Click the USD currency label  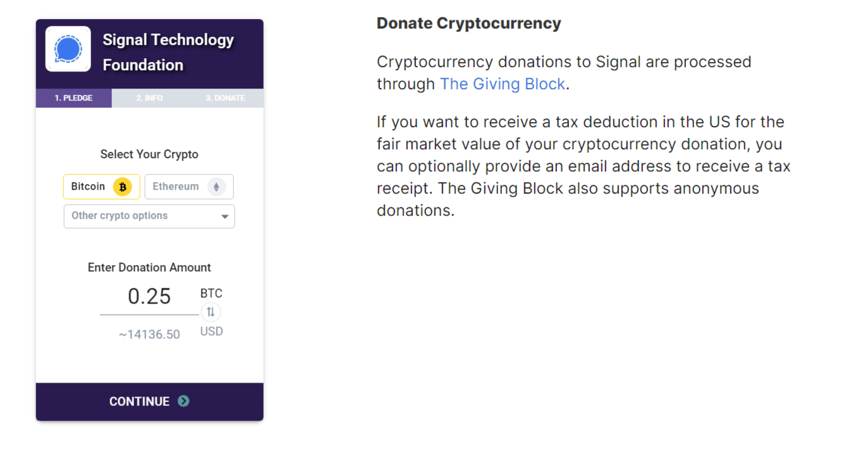(211, 331)
